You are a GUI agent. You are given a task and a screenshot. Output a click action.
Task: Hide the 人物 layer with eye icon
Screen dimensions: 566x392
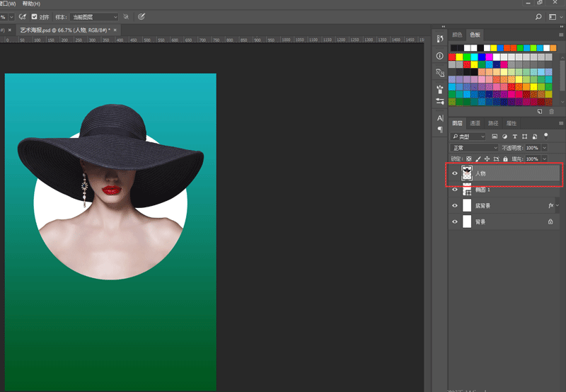(455, 173)
